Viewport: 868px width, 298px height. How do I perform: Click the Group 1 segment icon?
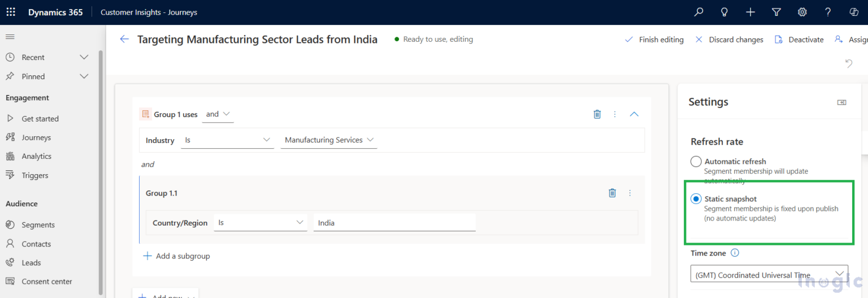click(145, 114)
